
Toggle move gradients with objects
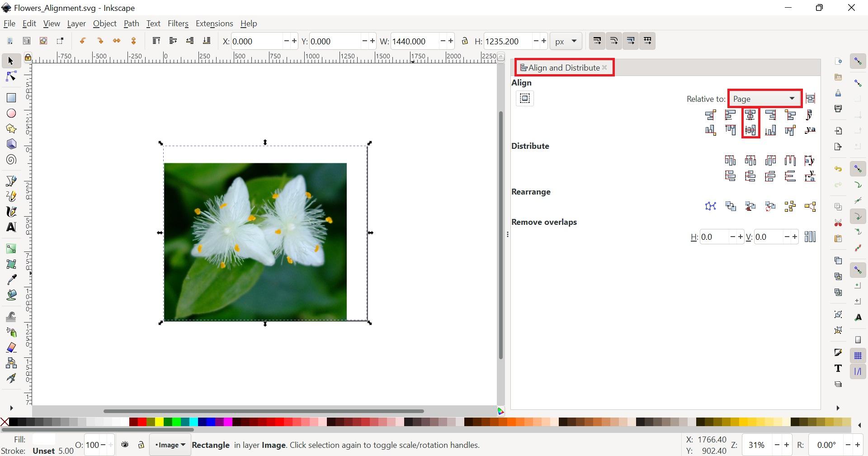(631, 41)
